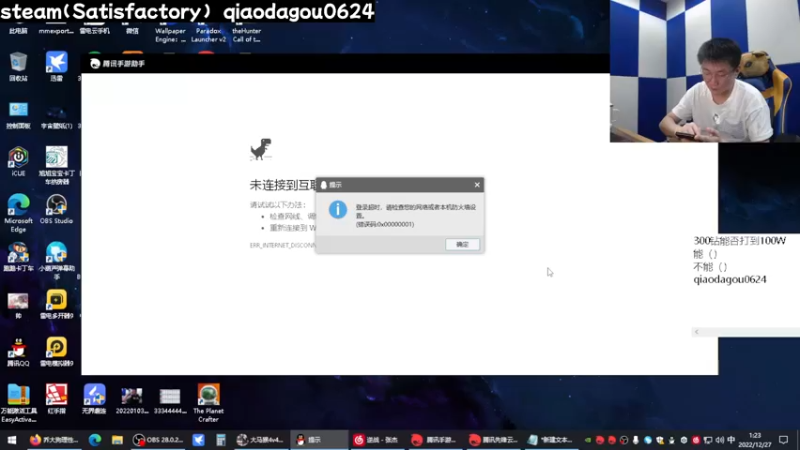Open the notification center icon

[784, 440]
